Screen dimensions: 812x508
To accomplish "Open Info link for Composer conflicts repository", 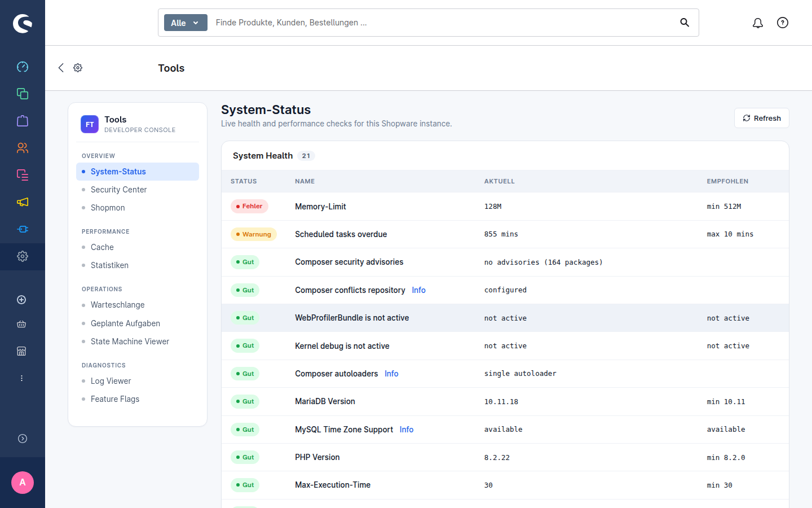I will pos(418,290).
